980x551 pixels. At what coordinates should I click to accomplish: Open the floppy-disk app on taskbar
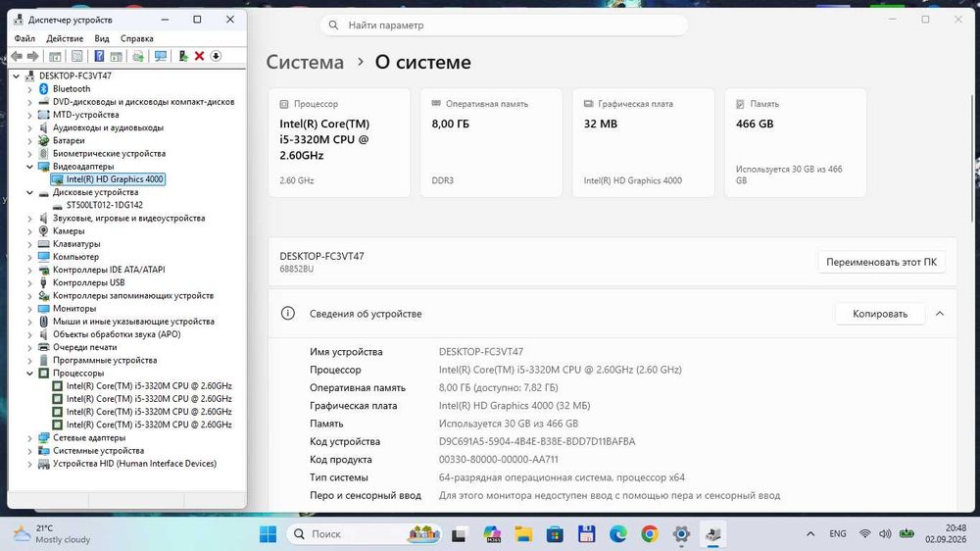coord(586,534)
